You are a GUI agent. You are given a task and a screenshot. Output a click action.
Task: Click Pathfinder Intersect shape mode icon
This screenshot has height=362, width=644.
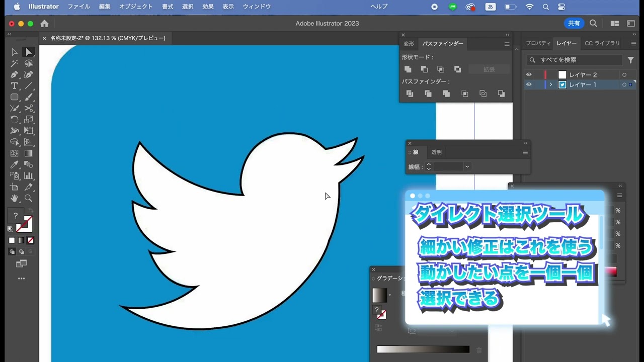pyautogui.click(x=441, y=69)
